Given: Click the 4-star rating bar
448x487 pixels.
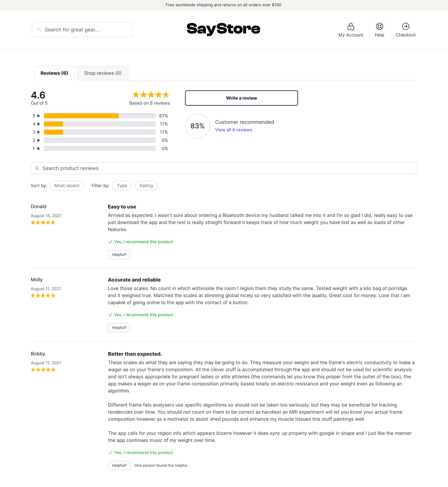Looking at the screenshot, I should pos(99,124).
